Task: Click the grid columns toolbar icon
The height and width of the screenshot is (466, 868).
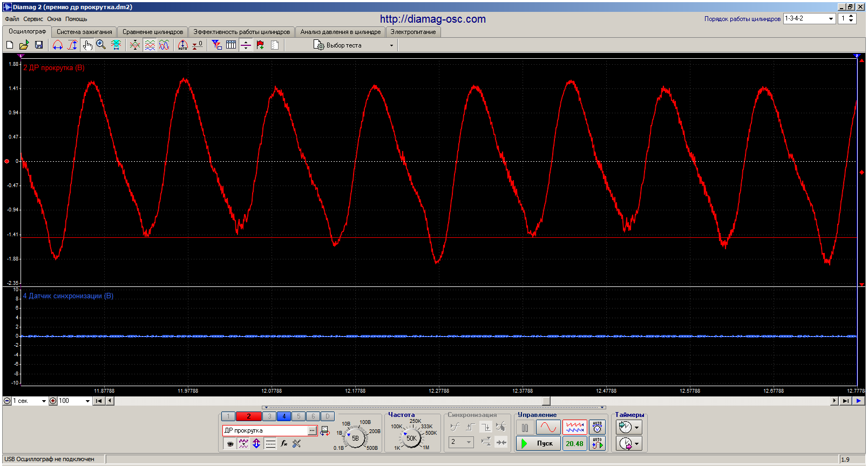Action: click(231, 45)
